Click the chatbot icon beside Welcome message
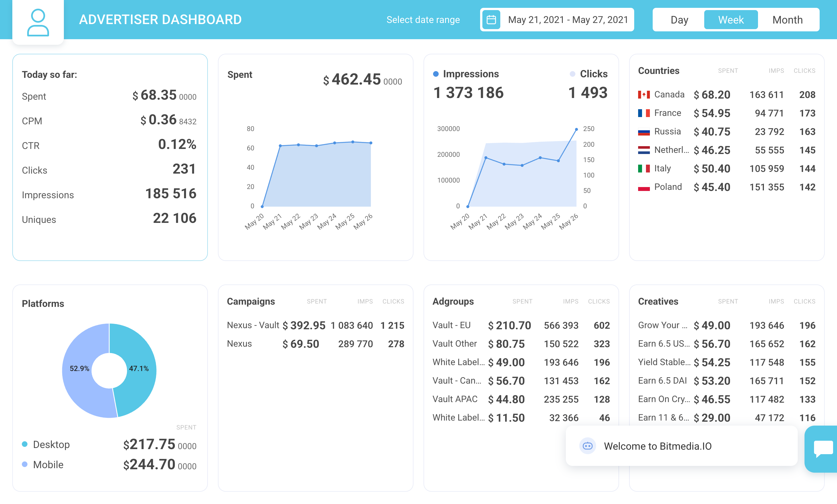 pyautogui.click(x=587, y=445)
